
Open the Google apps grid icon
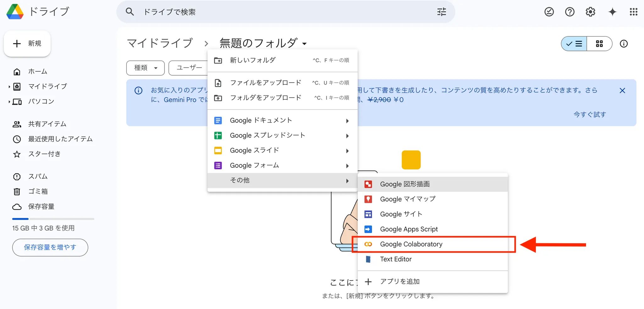tap(634, 12)
